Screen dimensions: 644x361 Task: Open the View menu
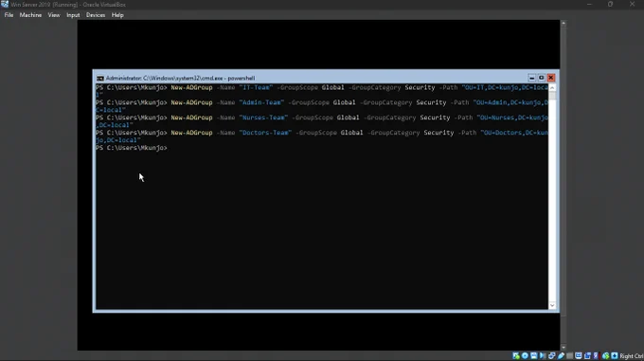coord(54,15)
